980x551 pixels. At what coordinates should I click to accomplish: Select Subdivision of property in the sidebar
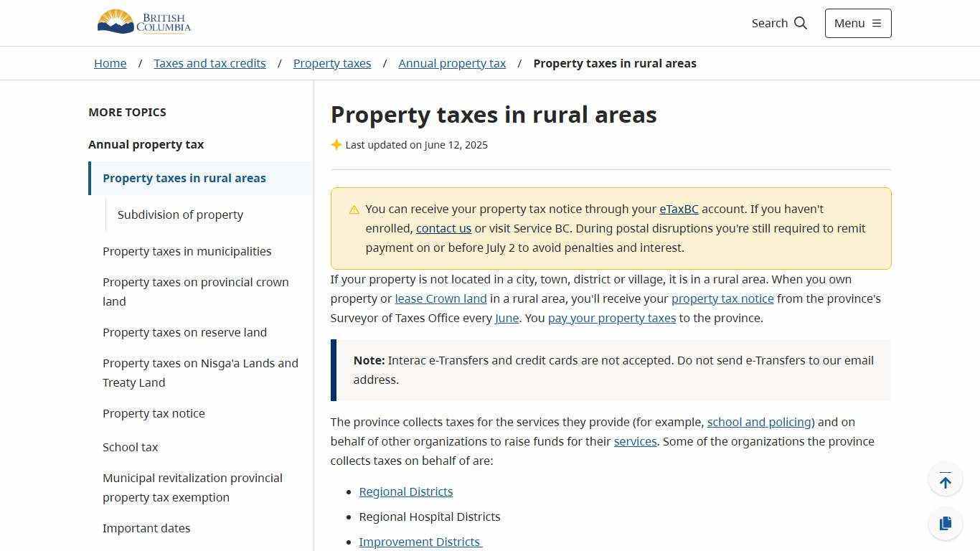[181, 215]
